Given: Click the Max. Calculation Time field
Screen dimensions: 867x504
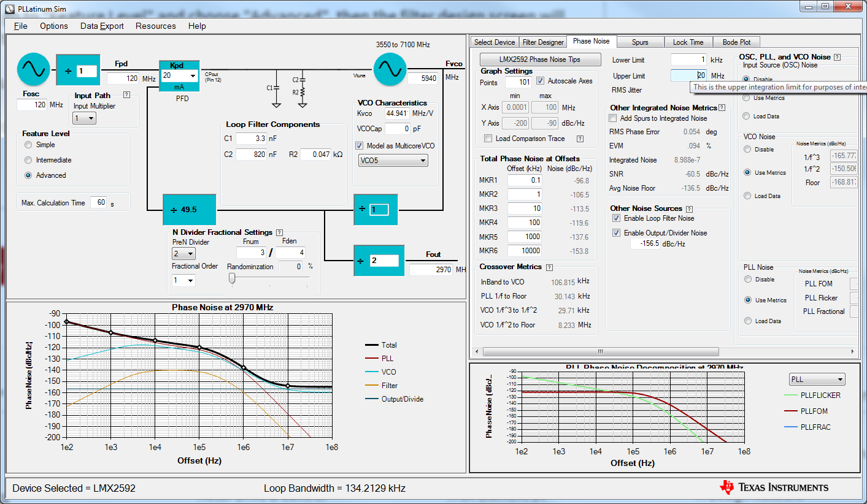Looking at the screenshot, I should coord(99,202).
